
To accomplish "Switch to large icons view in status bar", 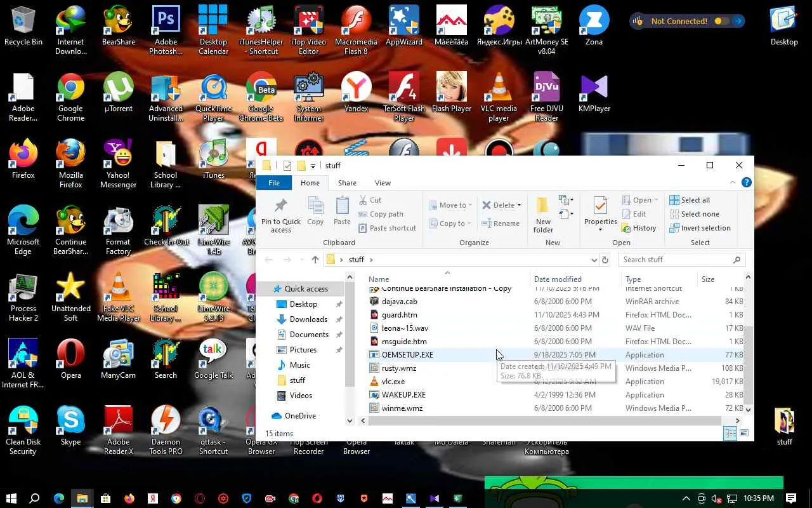I will pos(744,434).
